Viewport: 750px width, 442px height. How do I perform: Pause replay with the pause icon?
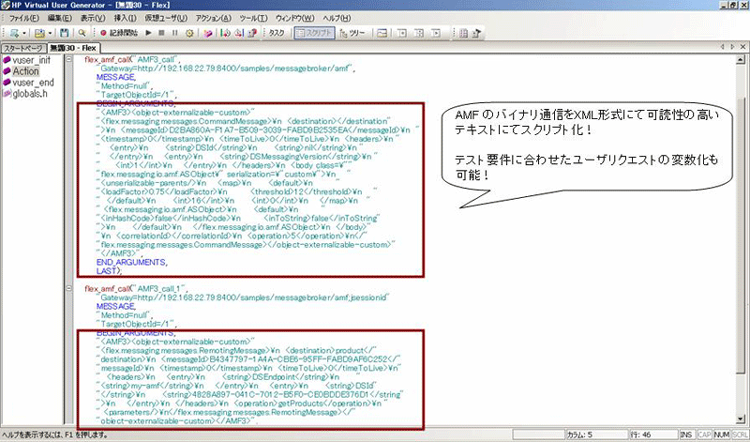(x=175, y=33)
